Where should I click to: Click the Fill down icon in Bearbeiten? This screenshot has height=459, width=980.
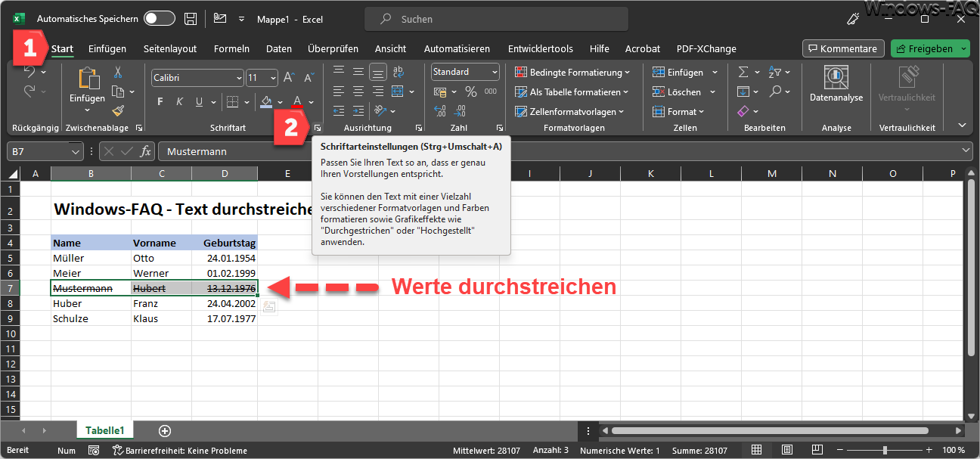tap(743, 91)
